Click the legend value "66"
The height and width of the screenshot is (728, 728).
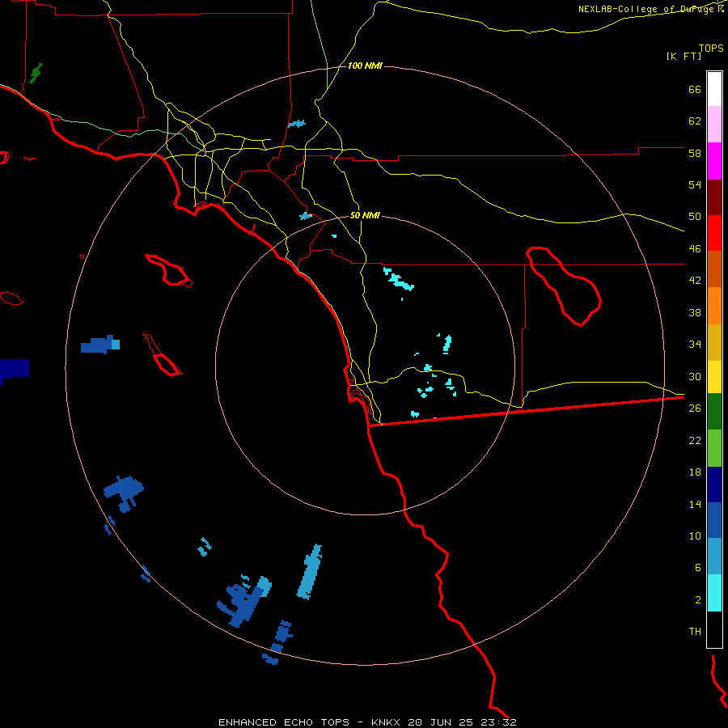click(695, 90)
